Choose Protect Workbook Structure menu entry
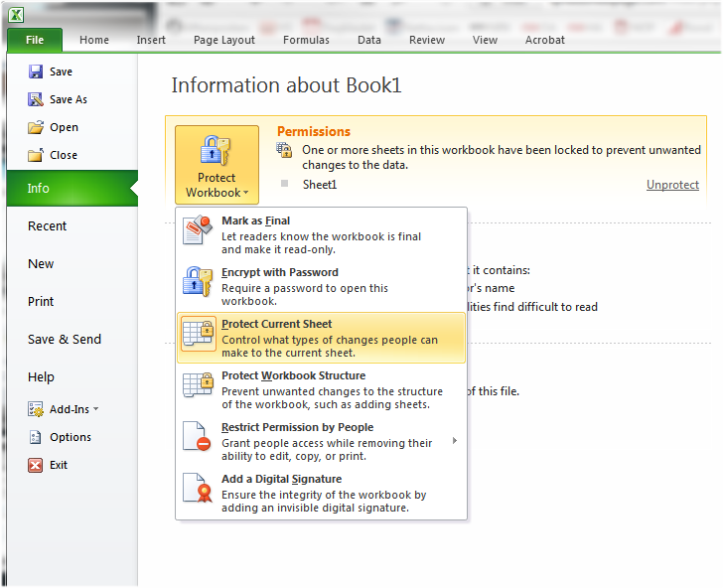This screenshot has height=588, width=723. coord(321,389)
